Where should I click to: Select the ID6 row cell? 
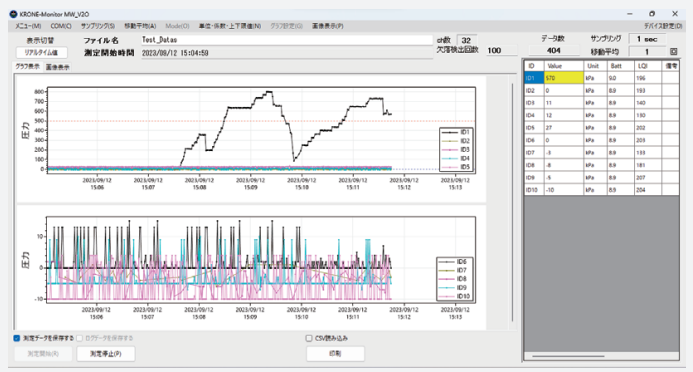pyautogui.click(x=534, y=140)
